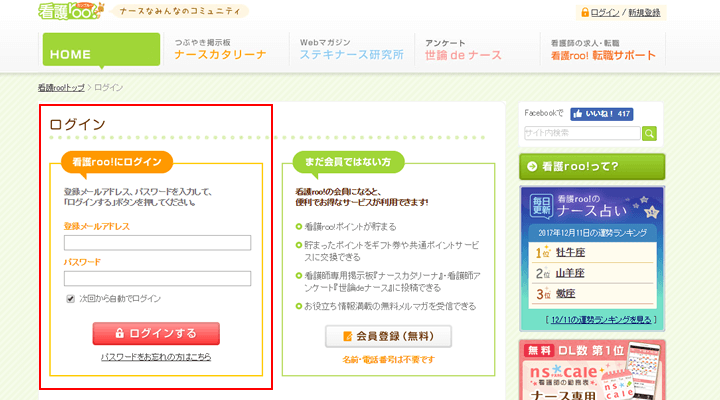Click the ログイン page heading
This screenshot has width=720, height=400.
coord(77,124)
